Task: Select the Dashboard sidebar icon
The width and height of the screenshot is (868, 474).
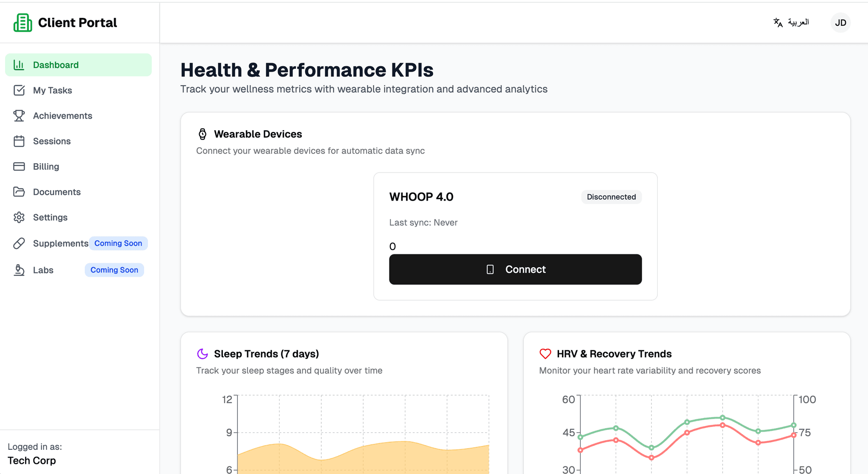Action: 19,64
